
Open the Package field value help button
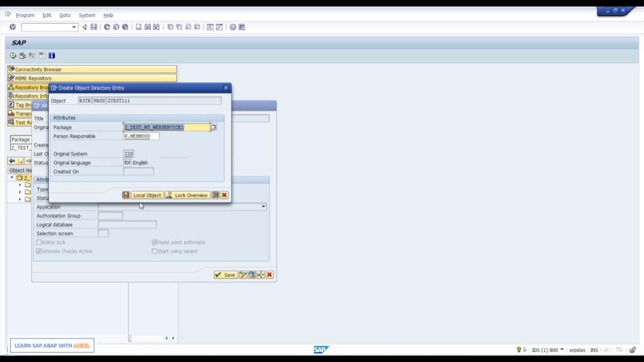coord(213,127)
